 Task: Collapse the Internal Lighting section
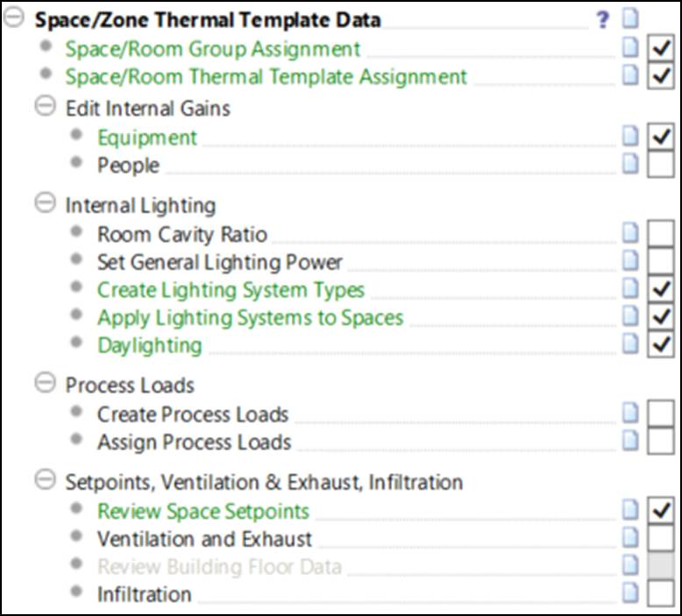coord(46,203)
